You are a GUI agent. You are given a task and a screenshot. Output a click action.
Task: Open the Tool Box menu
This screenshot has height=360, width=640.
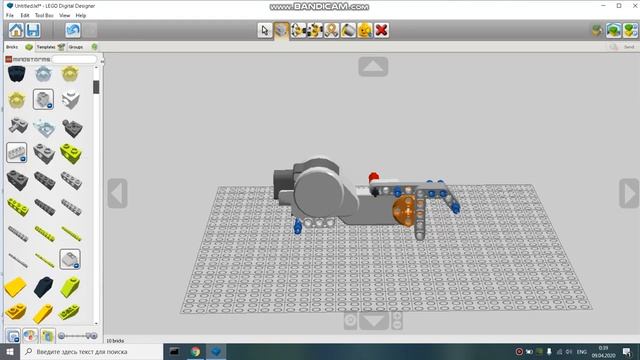(44, 15)
